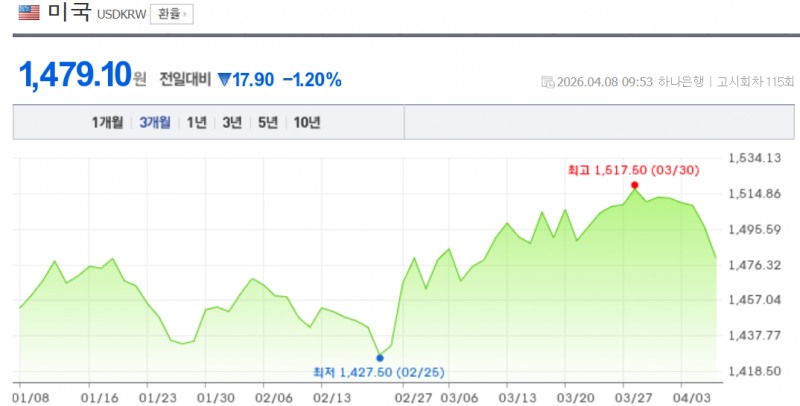The height and width of the screenshot is (406, 800).
Task: Switch to the 3개월 period tab
Action: point(156,122)
